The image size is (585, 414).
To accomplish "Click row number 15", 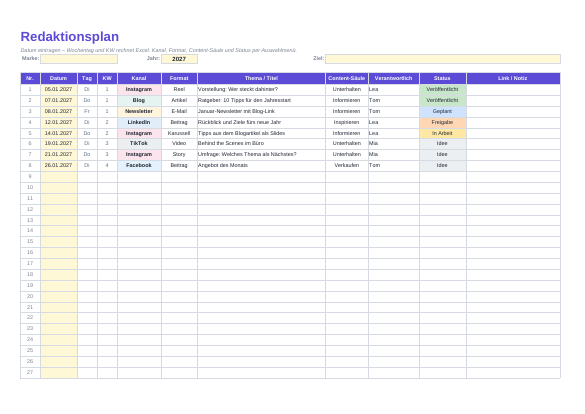I will coord(30,242).
